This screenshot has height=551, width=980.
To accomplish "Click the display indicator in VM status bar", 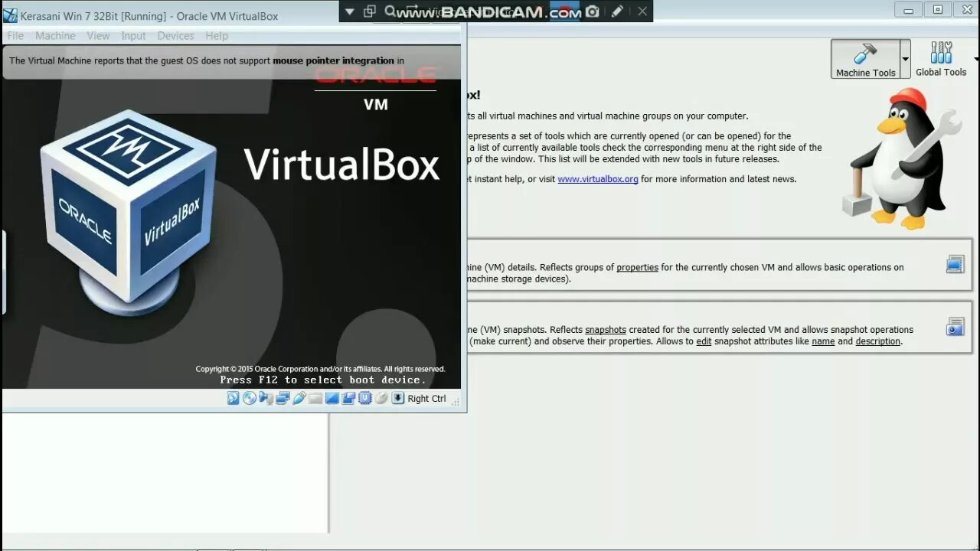I will tap(332, 398).
